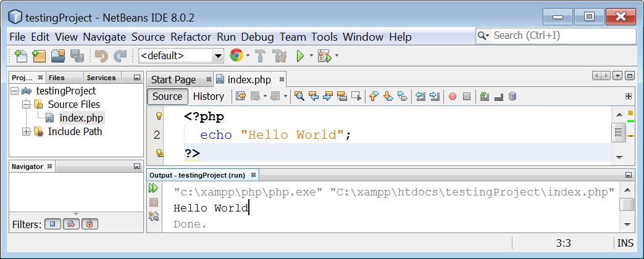Screen dimensions: 644x259
Task: Open the editor documents list dropdown
Action: point(617,76)
